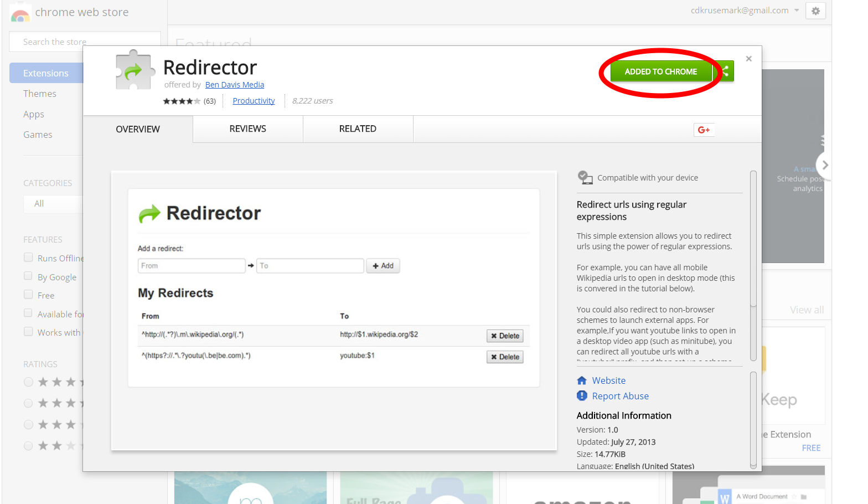868x504 pixels.
Task: Click the Chrome Web Store logo
Action: coord(20,13)
